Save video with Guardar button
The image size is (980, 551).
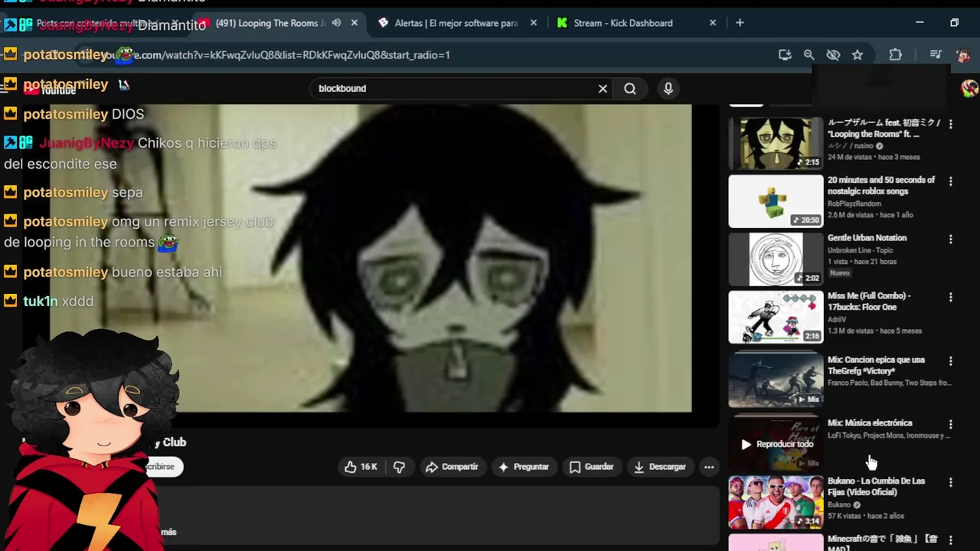591,467
